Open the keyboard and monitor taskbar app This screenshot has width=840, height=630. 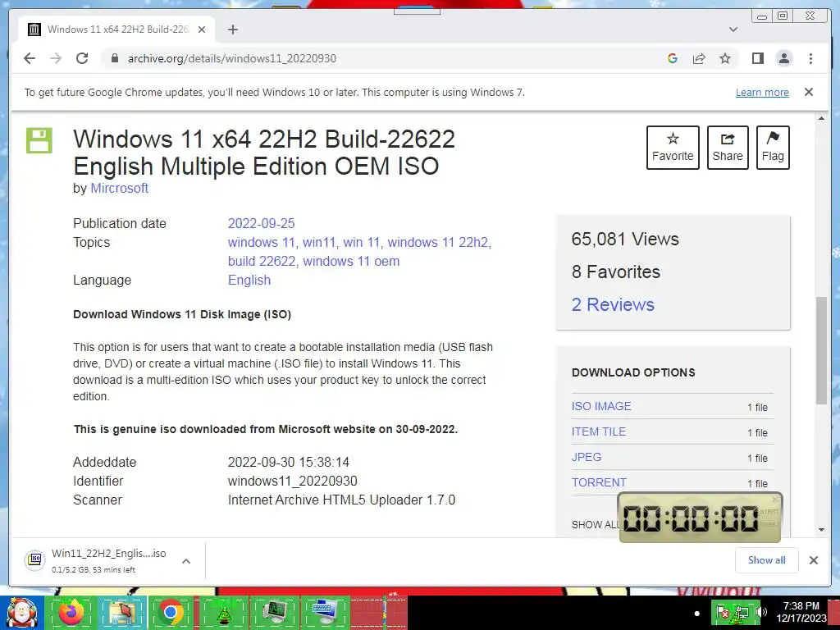pos(324,613)
